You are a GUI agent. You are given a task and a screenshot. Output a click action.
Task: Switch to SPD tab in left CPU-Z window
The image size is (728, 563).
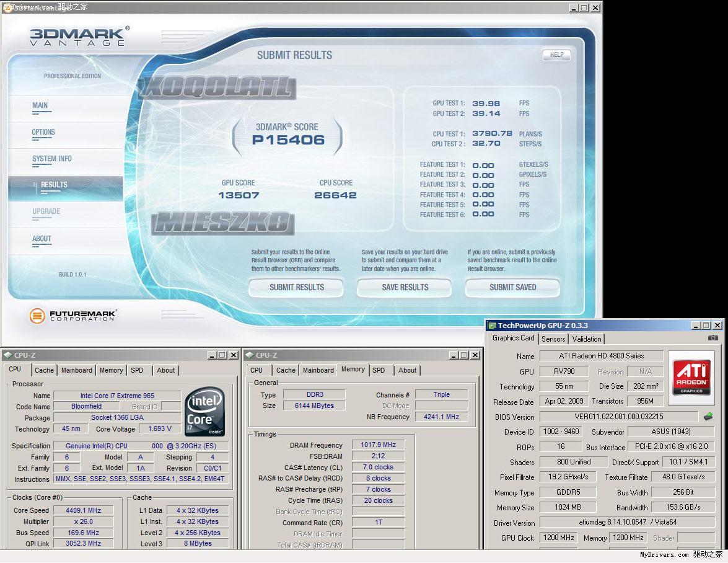(x=137, y=370)
